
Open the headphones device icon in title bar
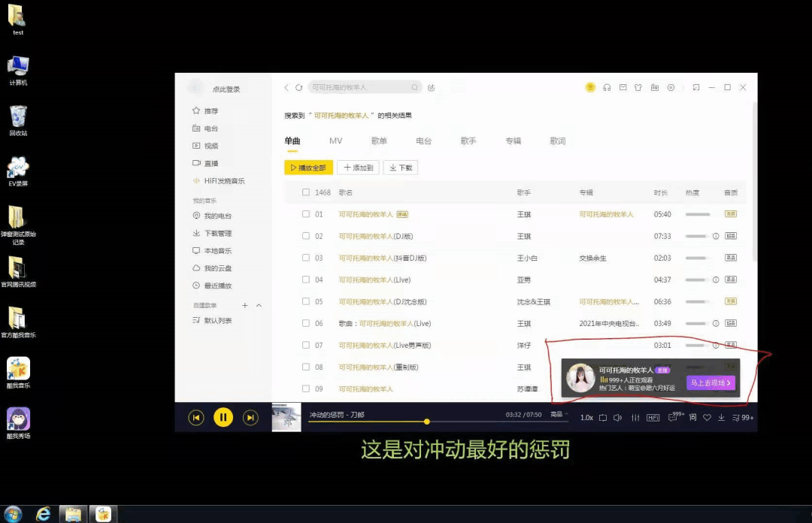click(607, 87)
